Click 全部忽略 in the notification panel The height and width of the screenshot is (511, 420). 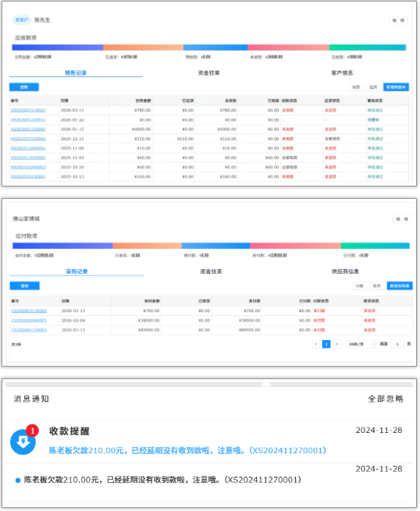click(386, 399)
